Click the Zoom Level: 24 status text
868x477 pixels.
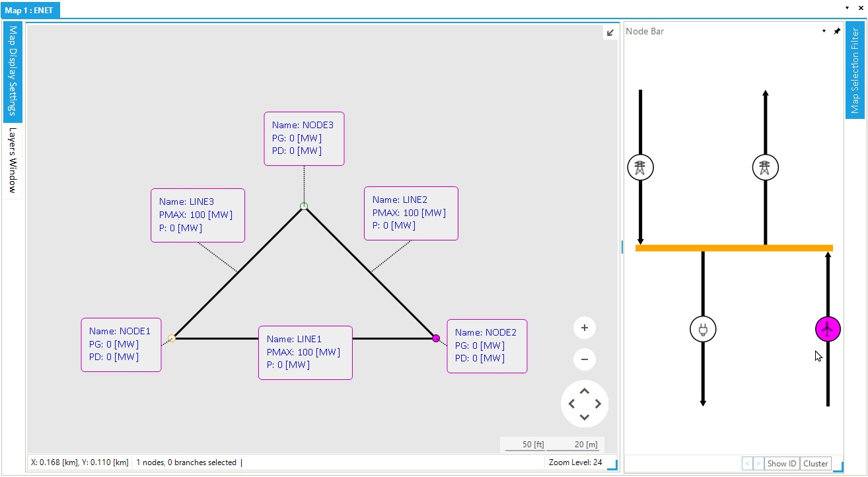point(575,462)
